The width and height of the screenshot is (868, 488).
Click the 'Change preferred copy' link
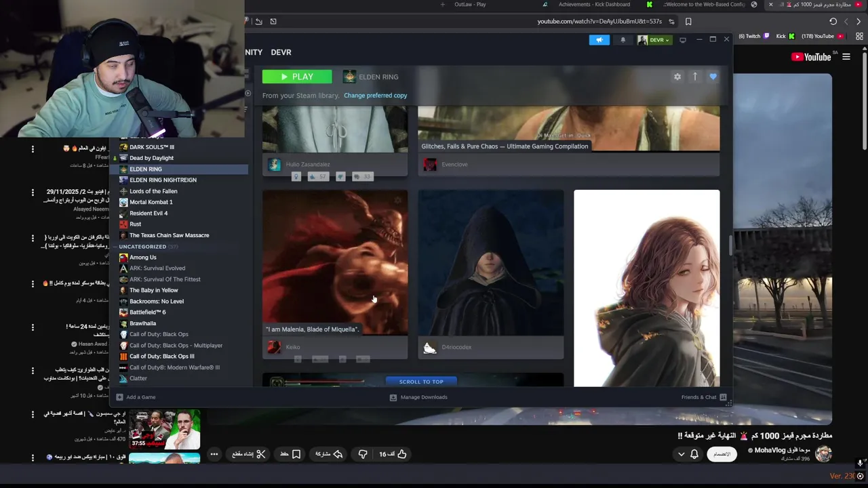(x=375, y=96)
